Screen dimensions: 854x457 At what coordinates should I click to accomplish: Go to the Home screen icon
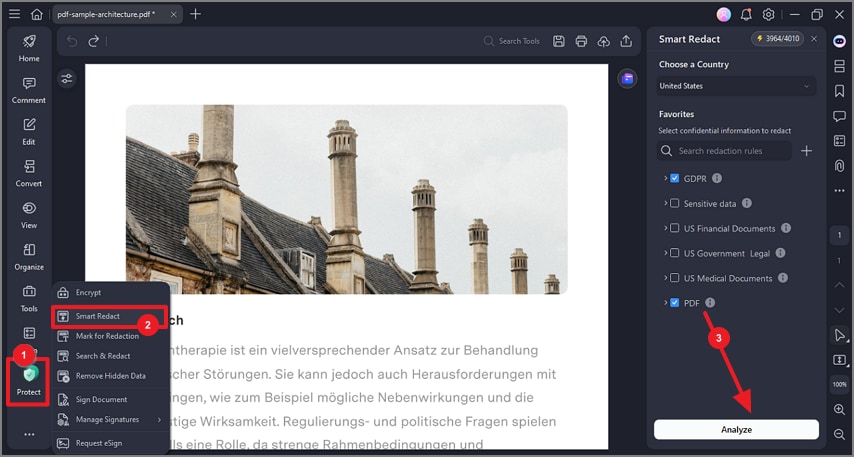[36, 14]
